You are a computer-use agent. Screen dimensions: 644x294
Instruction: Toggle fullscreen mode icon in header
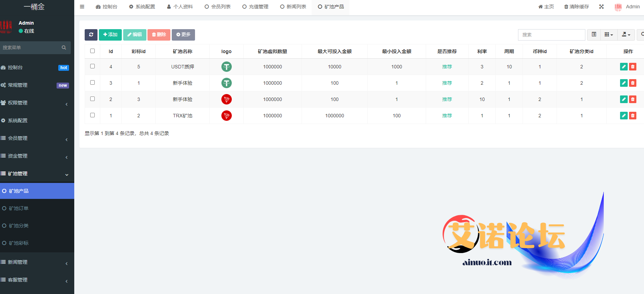click(601, 7)
